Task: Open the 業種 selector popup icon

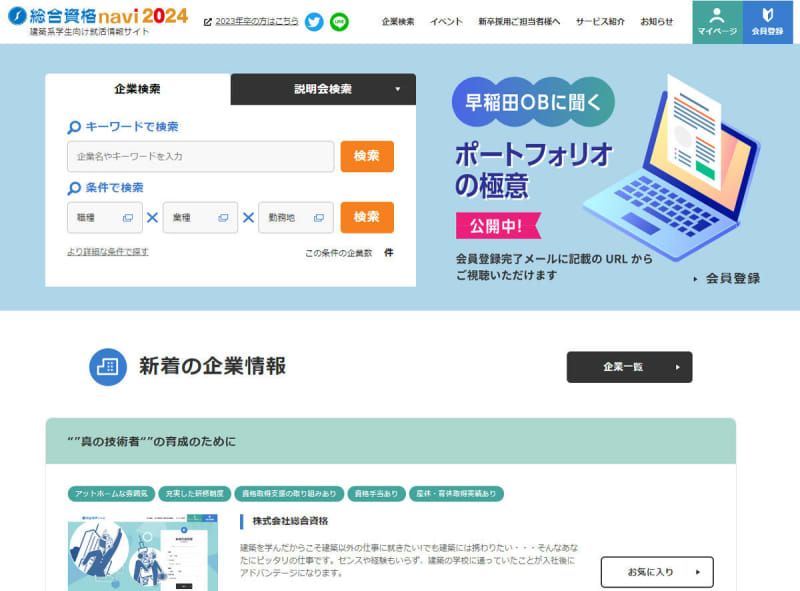Action: point(223,218)
